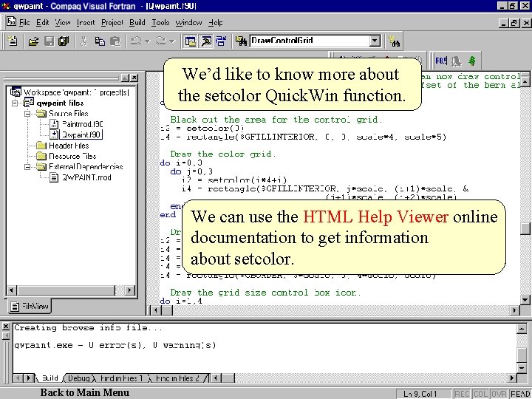Open the File menu

coord(24,22)
